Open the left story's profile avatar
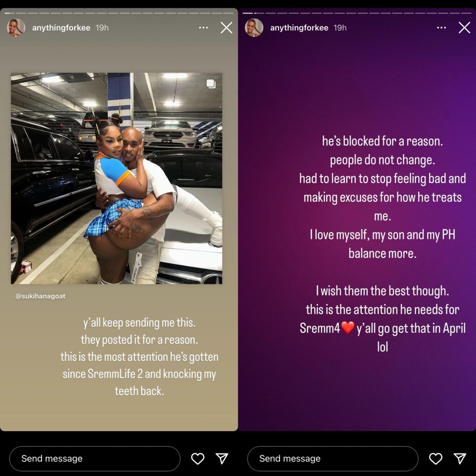Image resolution: width=476 pixels, height=476 pixels. pos(16,28)
